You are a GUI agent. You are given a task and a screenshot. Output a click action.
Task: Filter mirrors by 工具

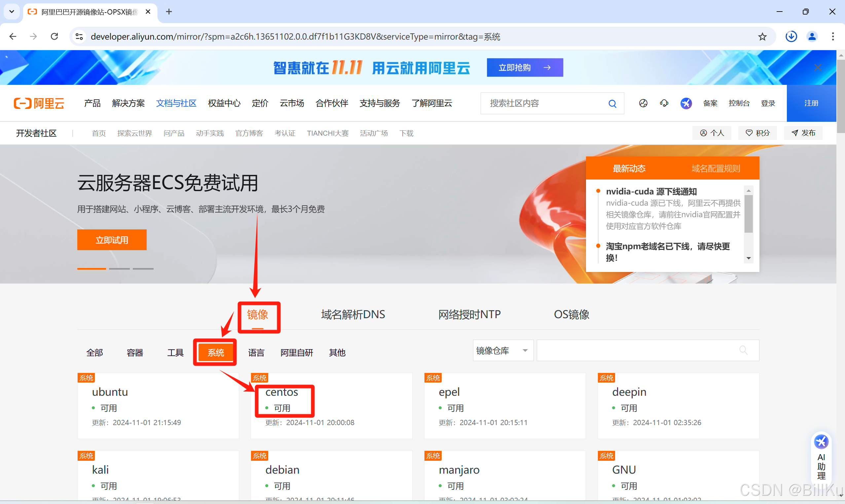pyautogui.click(x=175, y=353)
